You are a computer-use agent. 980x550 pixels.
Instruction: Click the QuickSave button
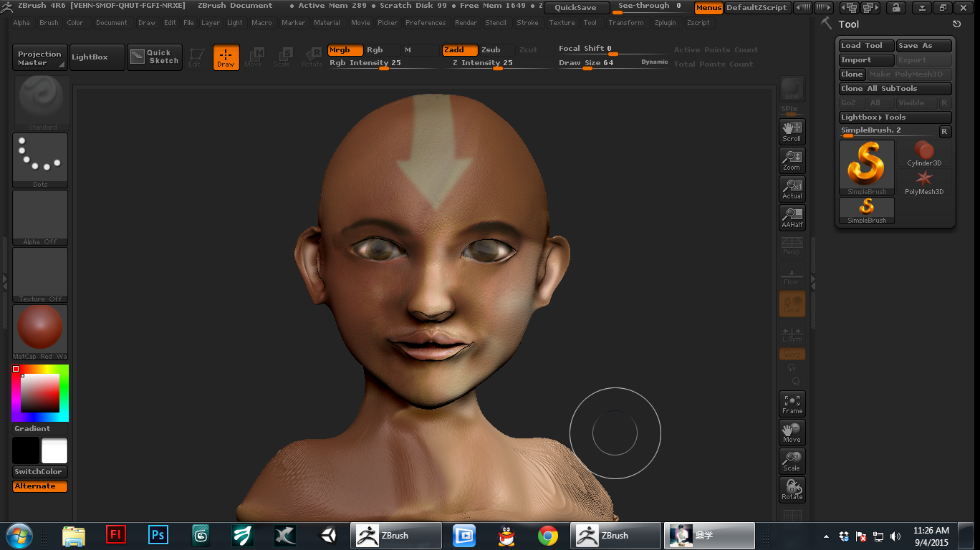pos(577,8)
